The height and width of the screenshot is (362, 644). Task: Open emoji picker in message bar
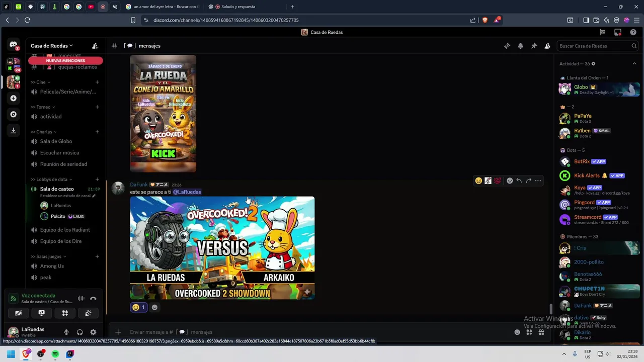coord(517,332)
